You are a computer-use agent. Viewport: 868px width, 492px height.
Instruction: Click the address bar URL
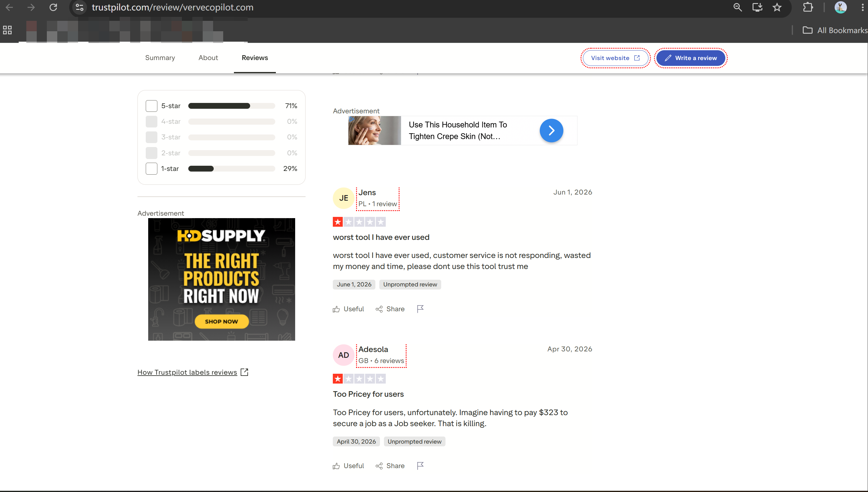[172, 7]
